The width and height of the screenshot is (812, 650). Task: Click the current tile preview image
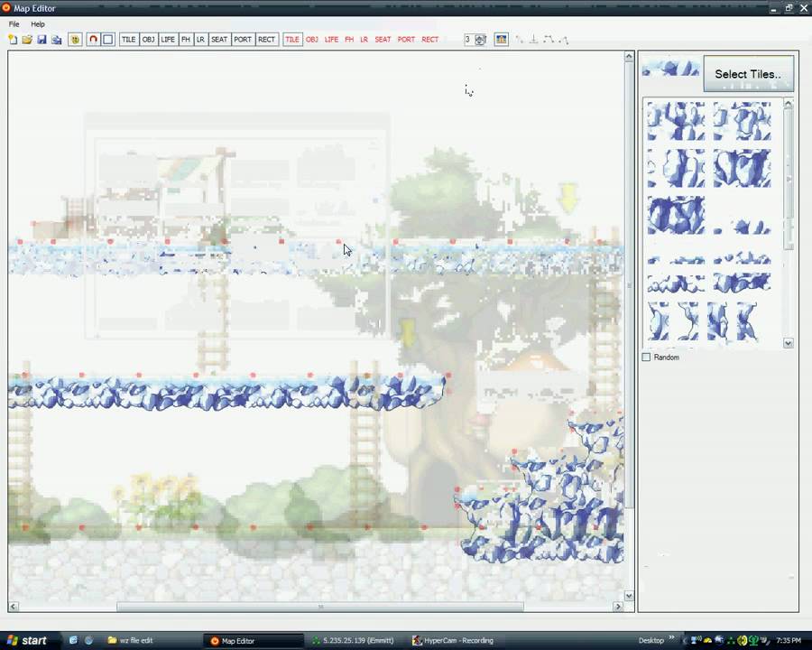pos(671,68)
